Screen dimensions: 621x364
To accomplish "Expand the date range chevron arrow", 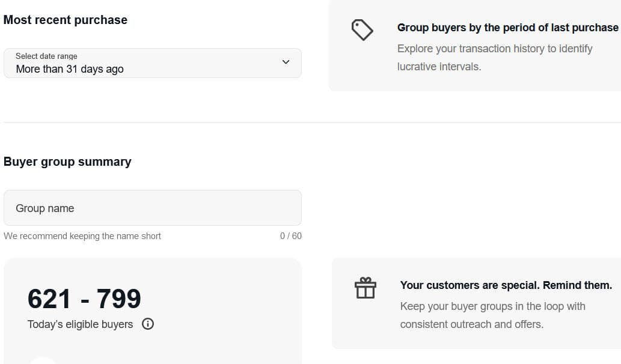I will 286,62.
